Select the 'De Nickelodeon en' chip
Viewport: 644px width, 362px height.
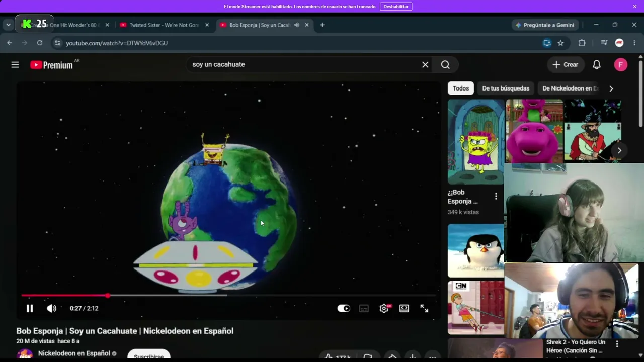(570, 88)
